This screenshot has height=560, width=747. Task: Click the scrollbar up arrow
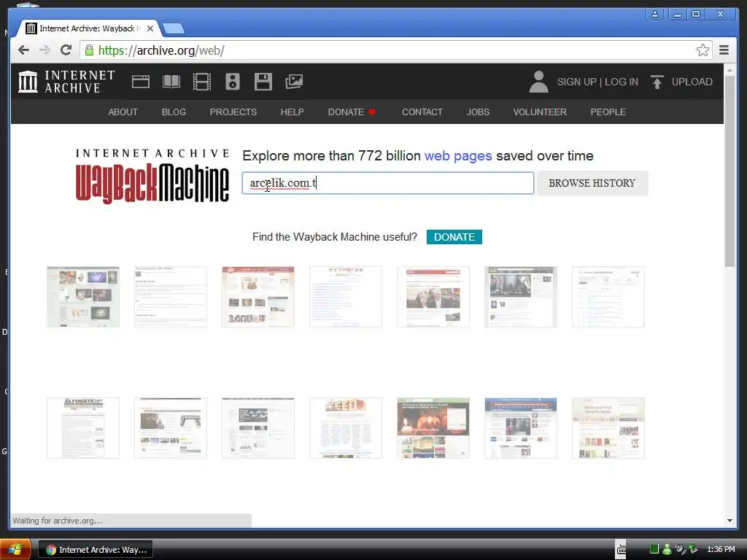[x=729, y=70]
